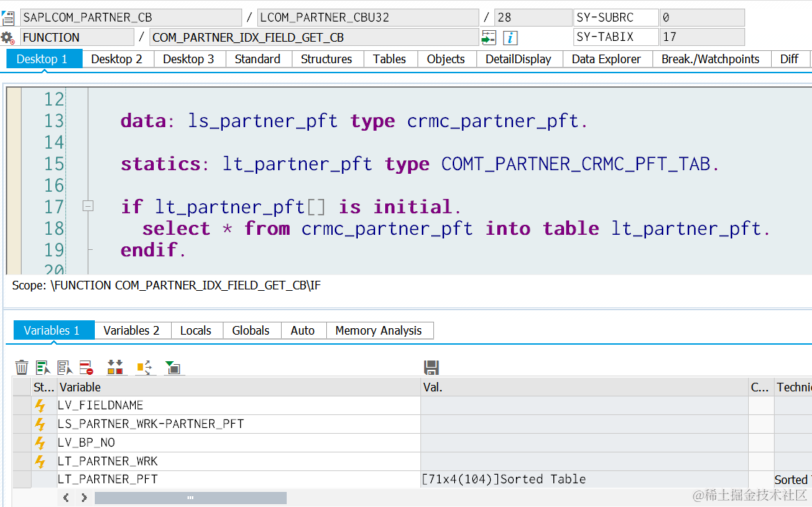Screen dimensions: 812x507
Task: Open the Tables tab
Action: pos(389,59)
